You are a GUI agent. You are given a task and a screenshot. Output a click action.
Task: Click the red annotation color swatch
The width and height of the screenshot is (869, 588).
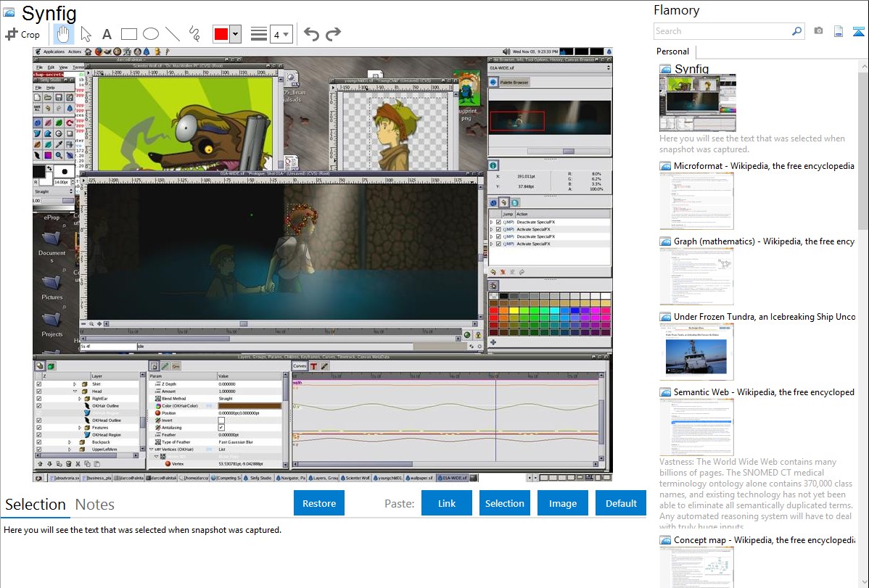coord(221,34)
